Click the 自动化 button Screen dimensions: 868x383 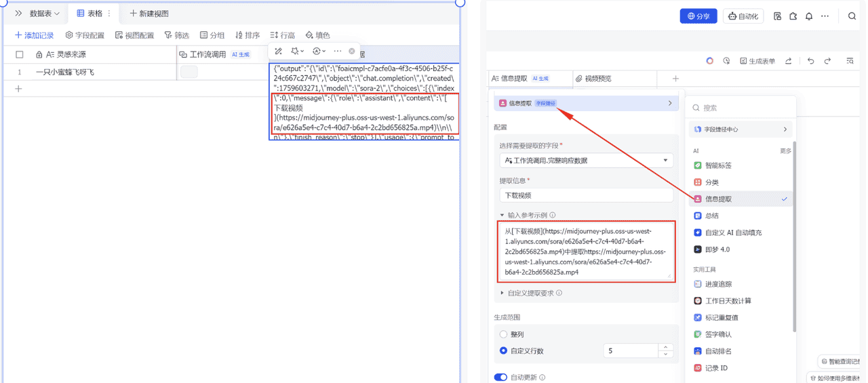click(743, 16)
